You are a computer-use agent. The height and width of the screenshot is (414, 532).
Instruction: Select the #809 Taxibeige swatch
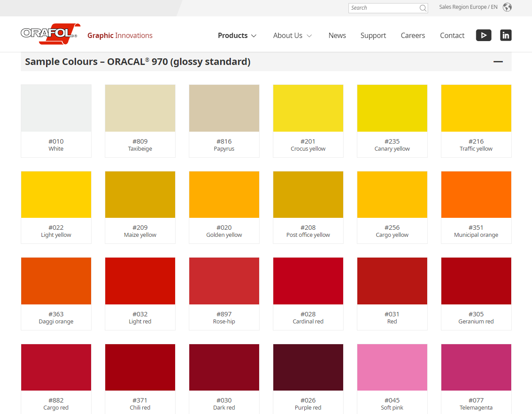[140, 121]
